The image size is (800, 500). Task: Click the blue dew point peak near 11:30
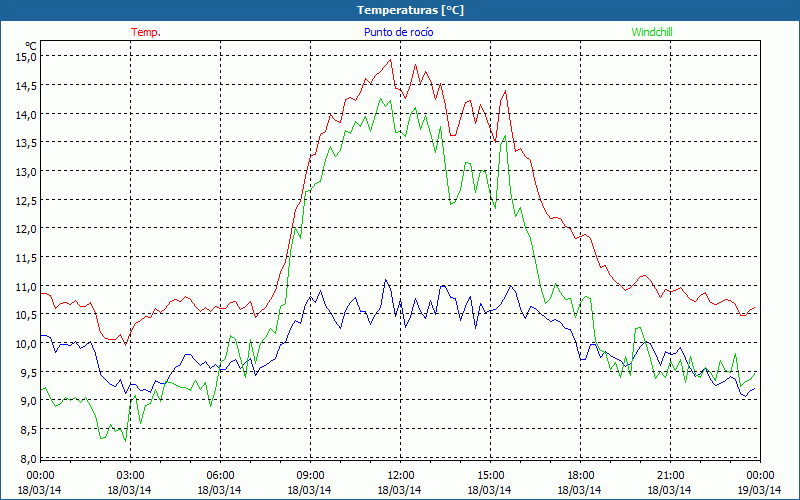[385, 280]
